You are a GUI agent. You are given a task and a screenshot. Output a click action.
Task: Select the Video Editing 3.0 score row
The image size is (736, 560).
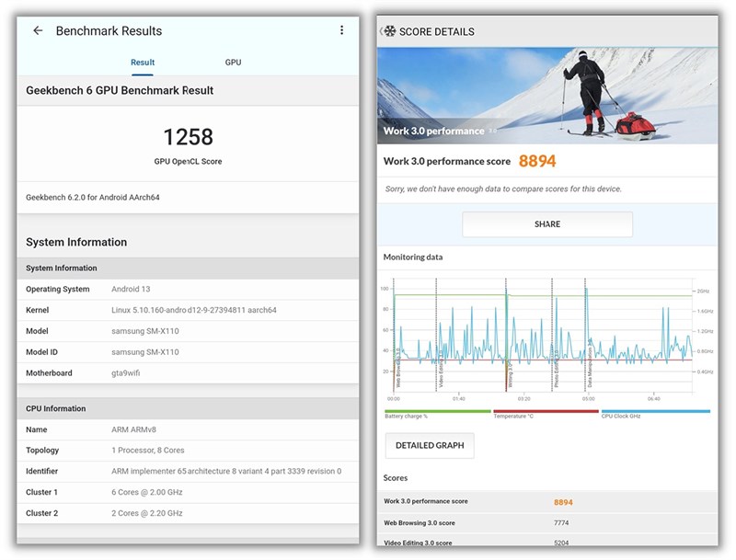[547, 543]
